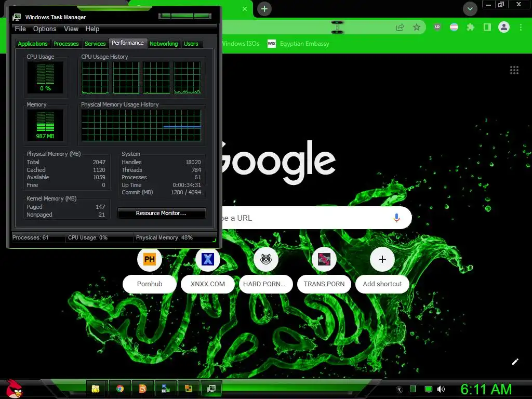
Task: Open the Angry Birds start button
Action: click(14, 389)
